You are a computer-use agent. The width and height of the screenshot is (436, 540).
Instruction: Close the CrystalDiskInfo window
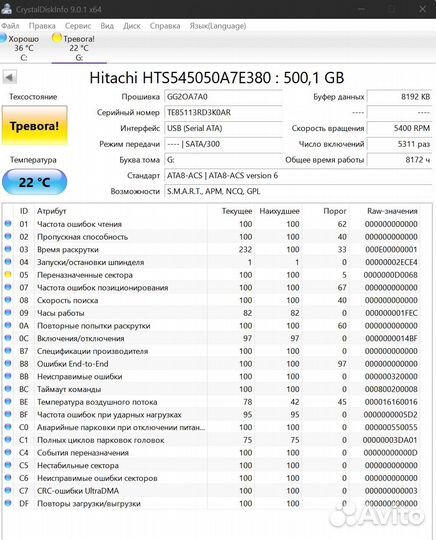click(422, 9)
